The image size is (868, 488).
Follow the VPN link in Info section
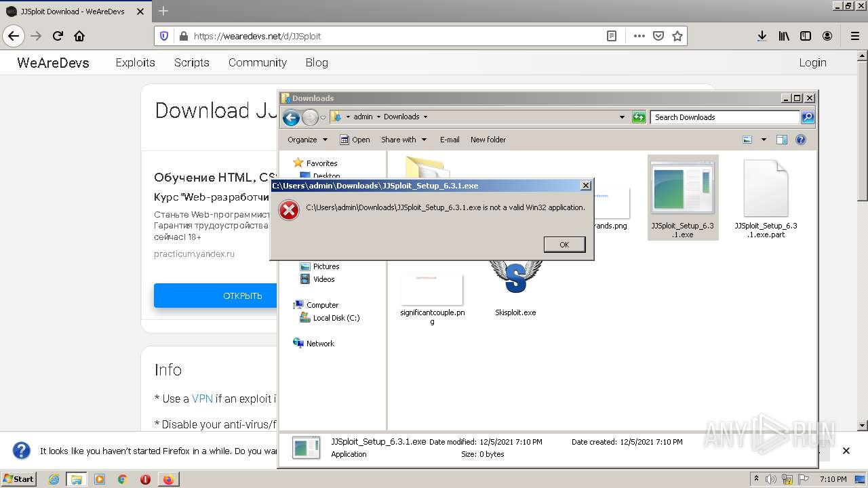202,399
